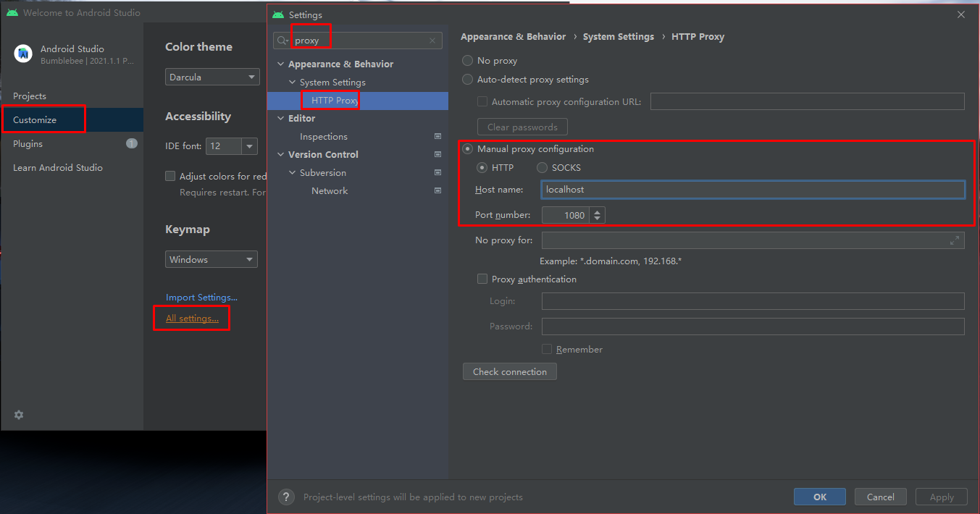Click the project-level icon beside Version Control
This screenshot has width=980, height=514.
(437, 154)
